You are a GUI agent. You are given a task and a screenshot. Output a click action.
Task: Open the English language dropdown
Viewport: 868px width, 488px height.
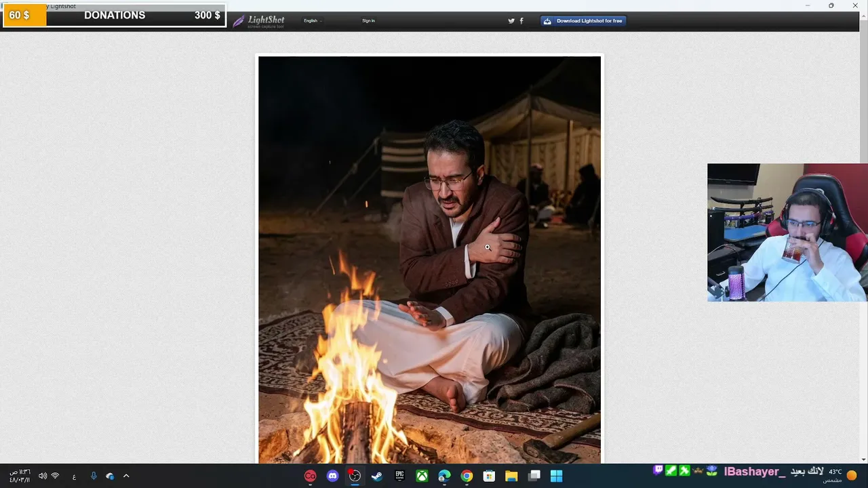click(x=313, y=21)
